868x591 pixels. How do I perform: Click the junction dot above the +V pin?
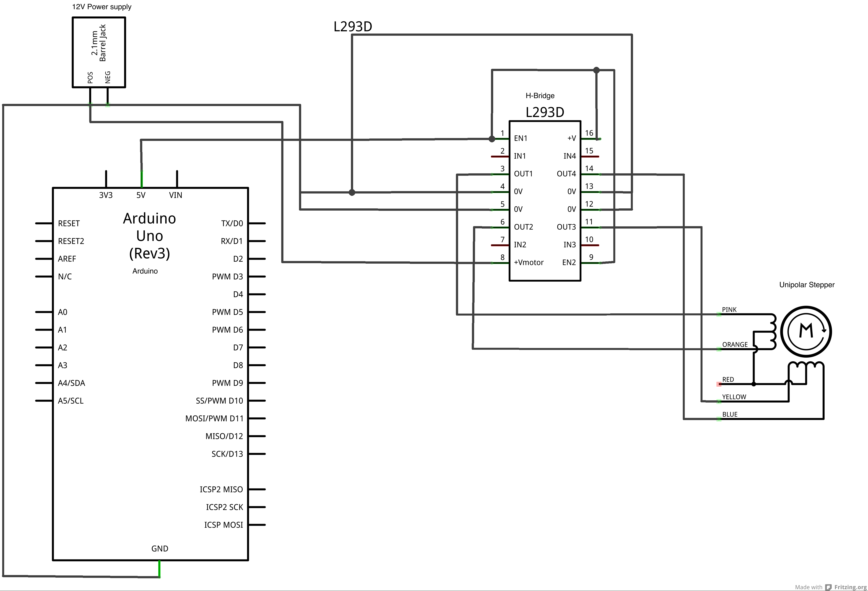click(x=596, y=70)
